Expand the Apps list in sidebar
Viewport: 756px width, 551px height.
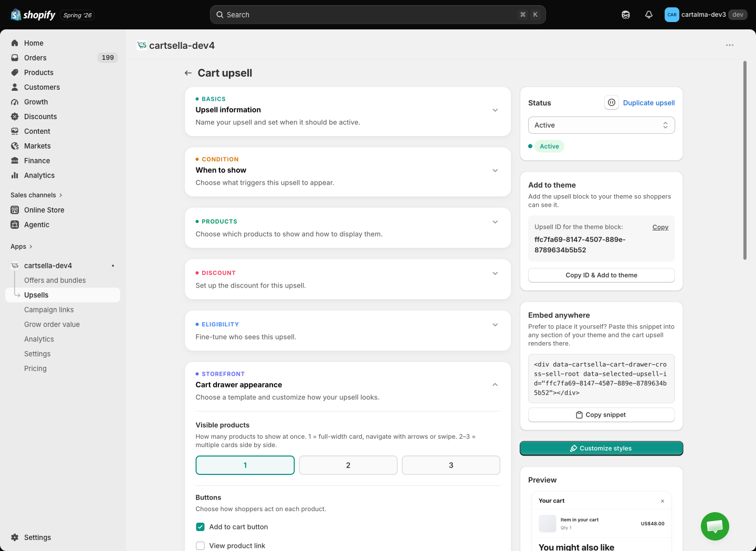(22, 247)
